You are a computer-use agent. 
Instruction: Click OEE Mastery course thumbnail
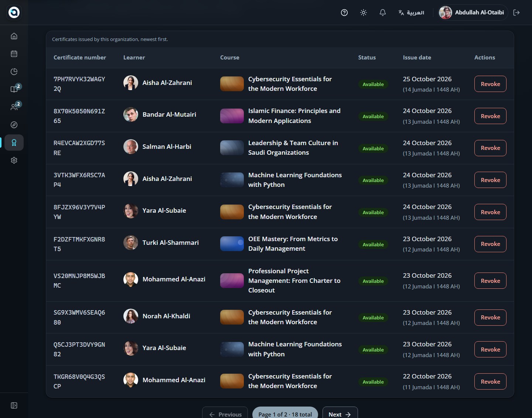[x=232, y=244]
